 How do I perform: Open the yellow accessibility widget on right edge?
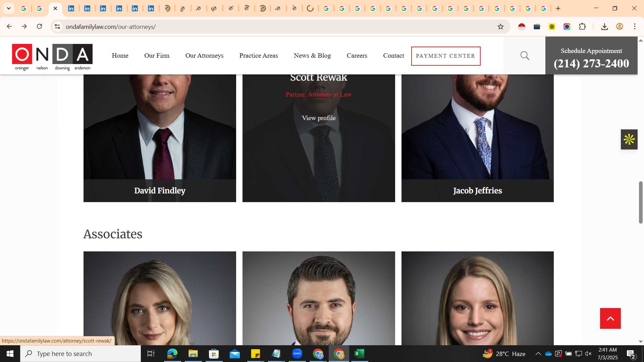click(629, 139)
